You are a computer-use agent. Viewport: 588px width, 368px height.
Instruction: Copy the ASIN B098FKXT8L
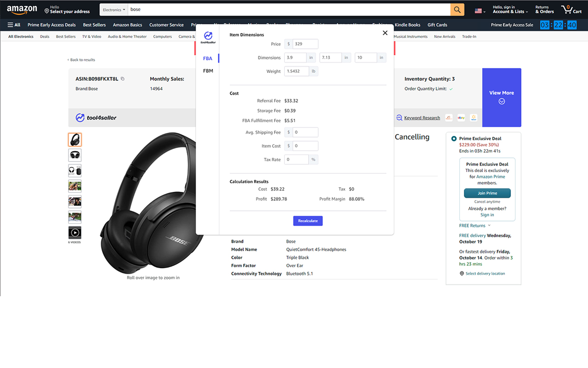pos(123,79)
